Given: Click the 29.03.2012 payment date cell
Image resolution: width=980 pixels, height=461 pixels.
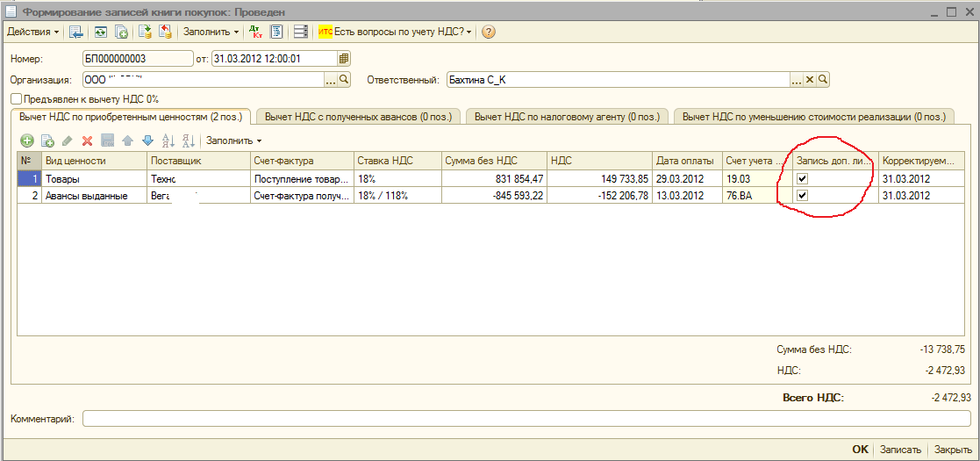Looking at the screenshot, I should tap(688, 179).
